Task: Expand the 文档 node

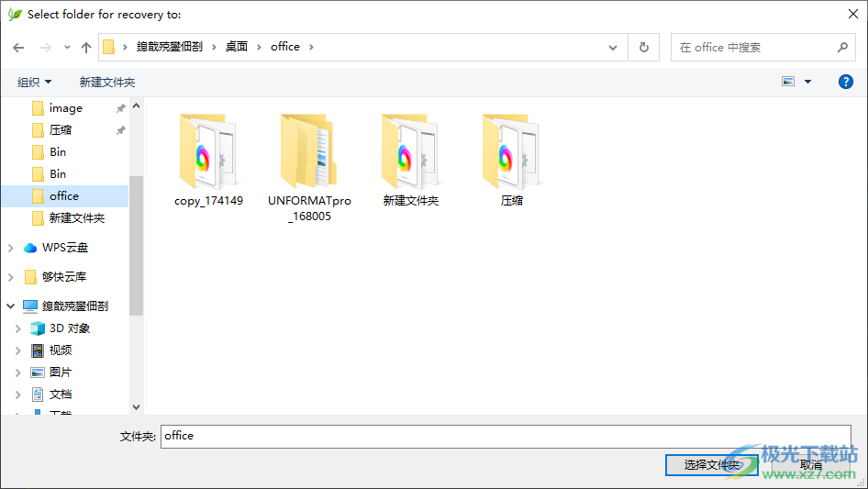Action: [17, 395]
